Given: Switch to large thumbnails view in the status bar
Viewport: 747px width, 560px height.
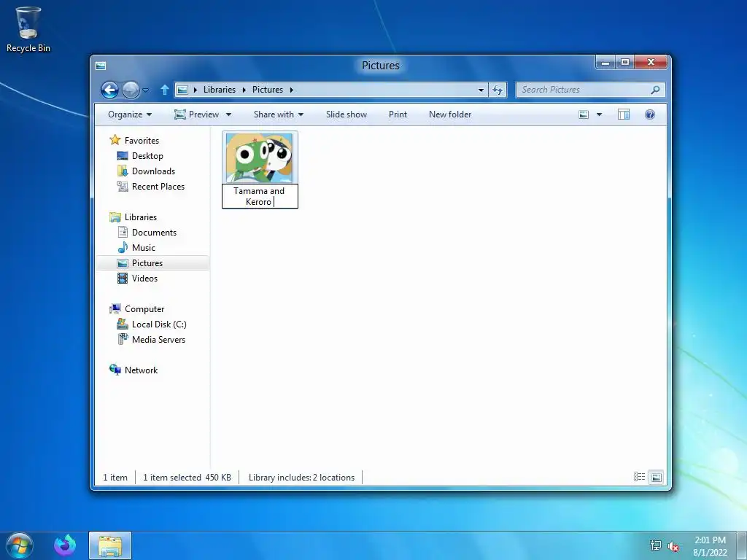Looking at the screenshot, I should [656, 477].
